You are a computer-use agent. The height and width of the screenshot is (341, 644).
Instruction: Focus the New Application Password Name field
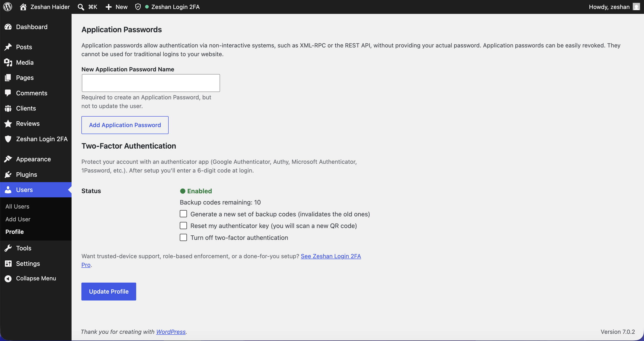pos(151,83)
